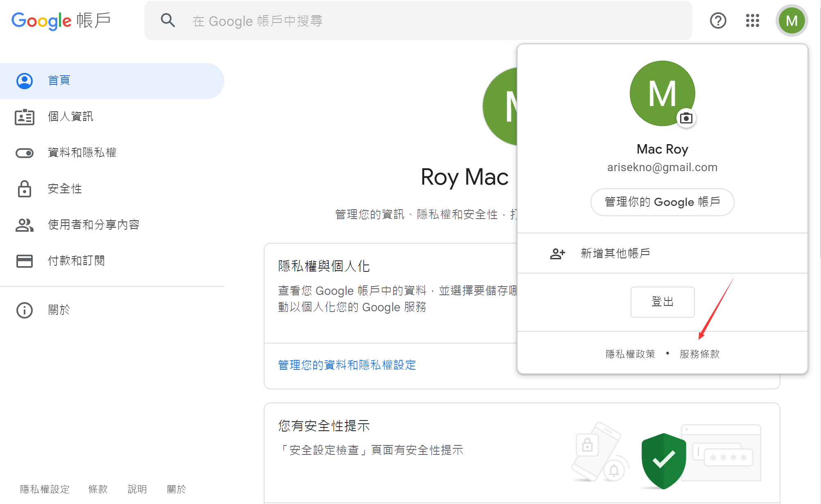Click the camera icon to change profile photo

686,118
